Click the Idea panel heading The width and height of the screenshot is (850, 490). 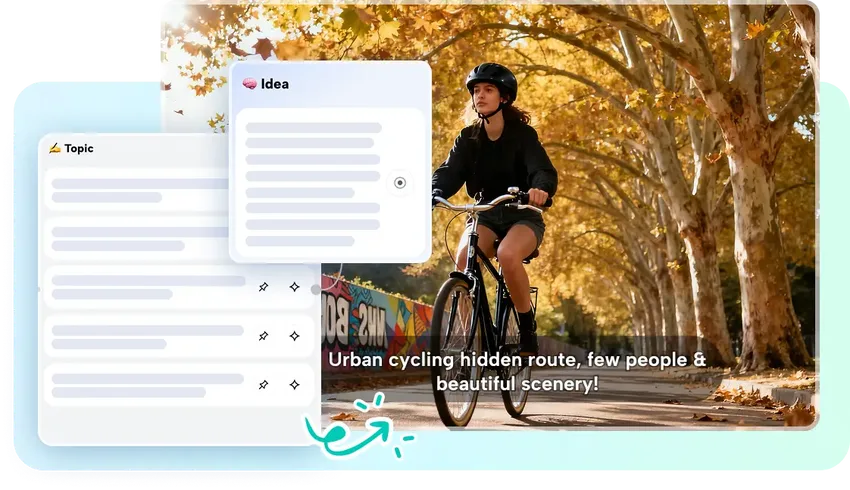[x=274, y=84]
